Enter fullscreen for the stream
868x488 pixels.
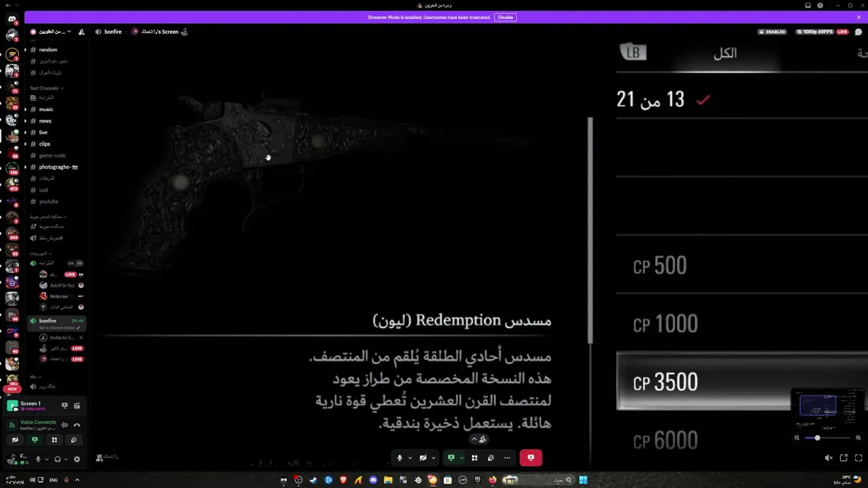(x=859, y=458)
